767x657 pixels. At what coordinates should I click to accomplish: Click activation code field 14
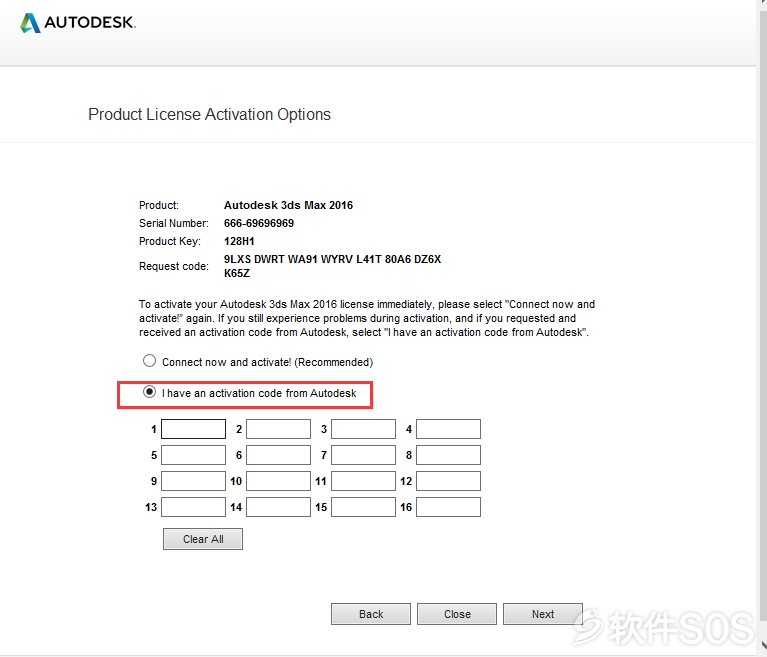(278, 507)
